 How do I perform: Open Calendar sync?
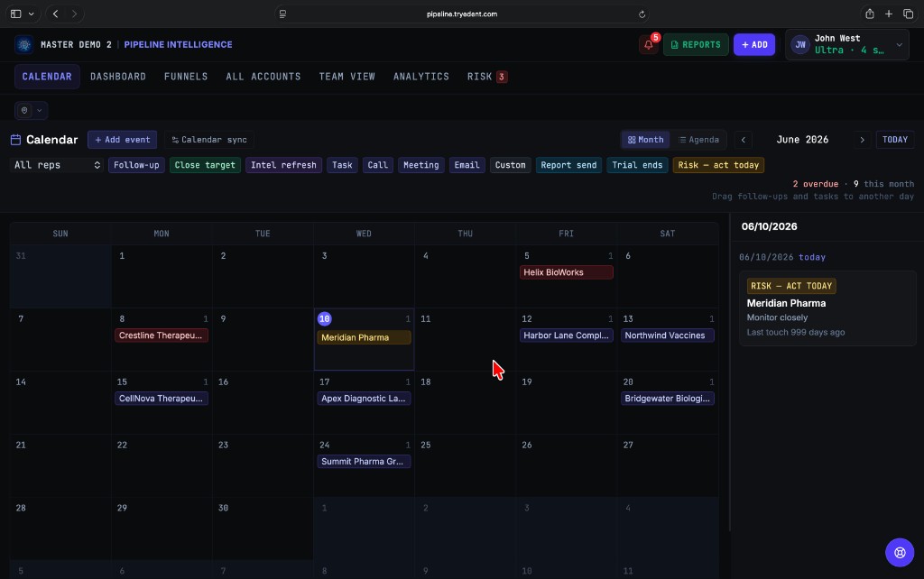coord(209,140)
